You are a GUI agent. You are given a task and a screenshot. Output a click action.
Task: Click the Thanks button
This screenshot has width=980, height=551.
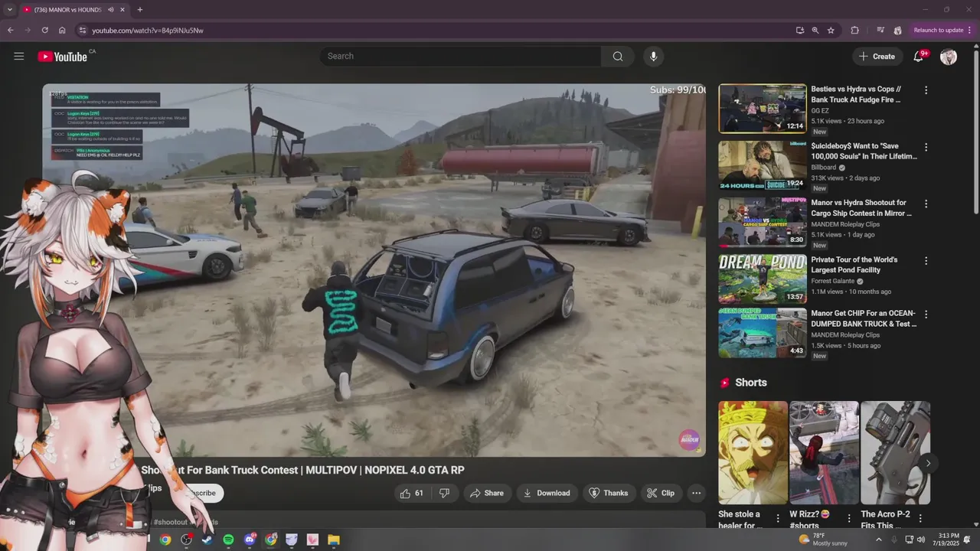[608, 493]
